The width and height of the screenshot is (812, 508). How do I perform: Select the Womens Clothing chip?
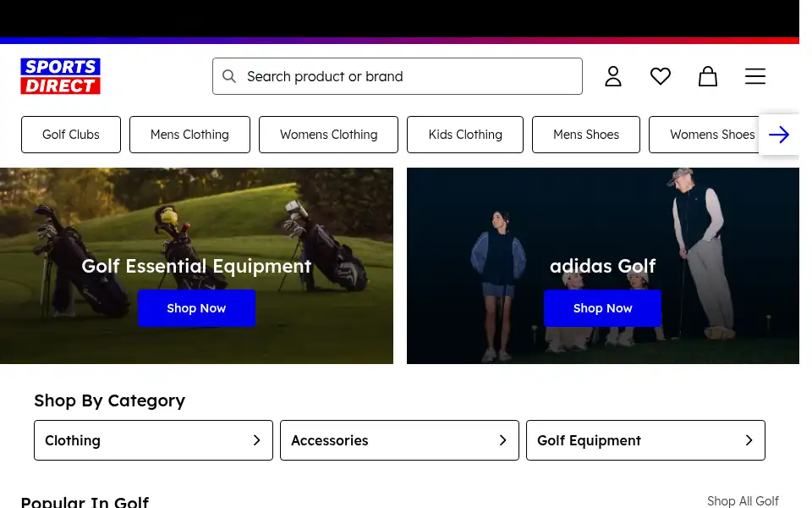(328, 135)
